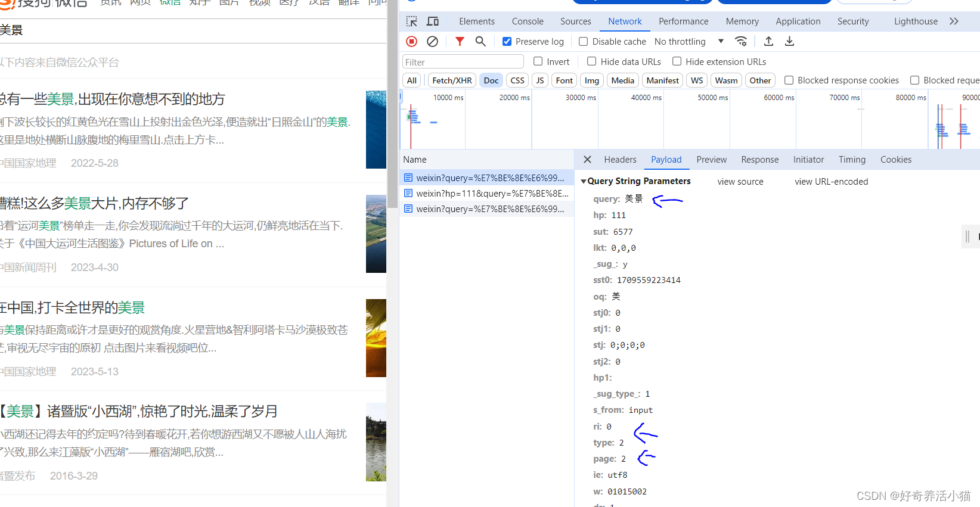The width and height of the screenshot is (980, 507).
Task: Open the Memory tab
Action: 742,21
